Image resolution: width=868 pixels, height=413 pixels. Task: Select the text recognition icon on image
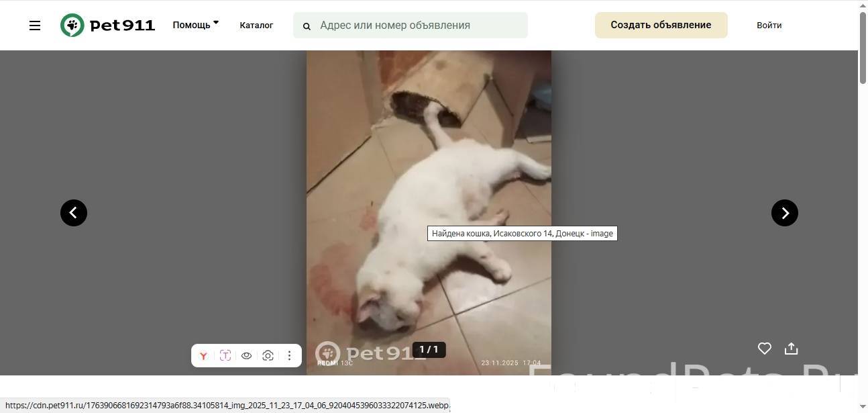[225, 356]
